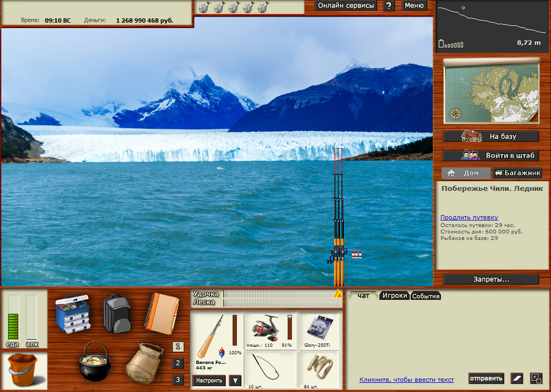Click the Продлить путевку link

pyautogui.click(x=469, y=217)
